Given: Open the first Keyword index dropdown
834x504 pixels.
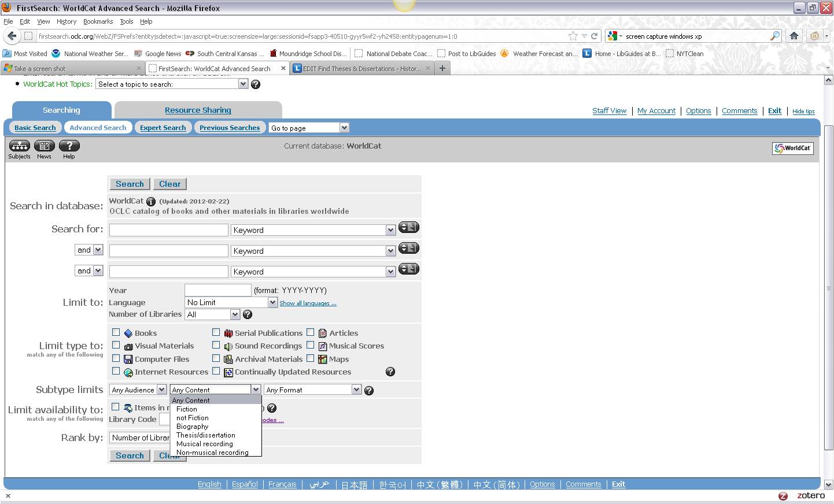Looking at the screenshot, I should (x=313, y=230).
